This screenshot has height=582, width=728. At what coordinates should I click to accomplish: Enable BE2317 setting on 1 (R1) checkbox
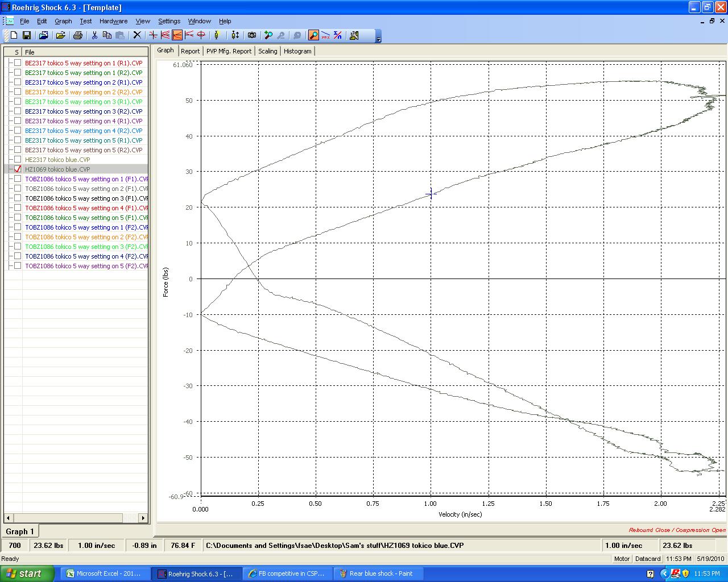18,63
